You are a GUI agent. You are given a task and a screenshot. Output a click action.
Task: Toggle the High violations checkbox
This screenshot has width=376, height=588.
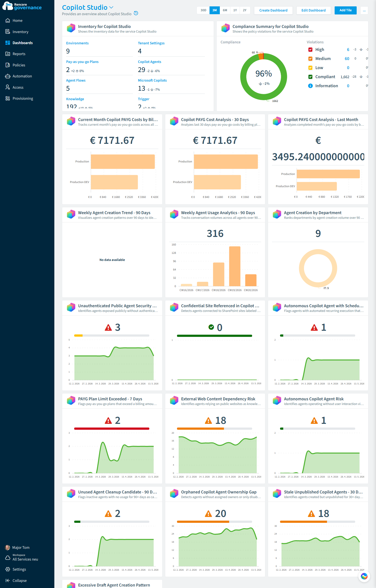click(x=310, y=49)
